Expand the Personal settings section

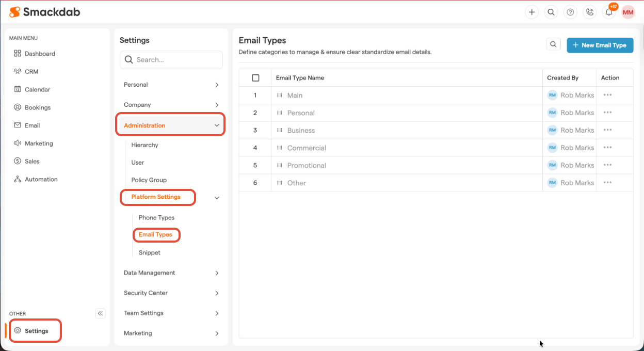click(x=172, y=85)
